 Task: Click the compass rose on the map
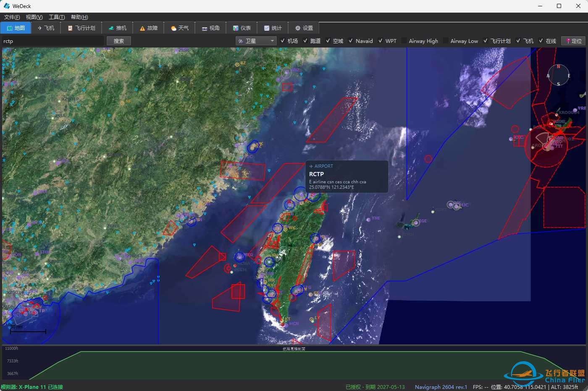coord(558,76)
